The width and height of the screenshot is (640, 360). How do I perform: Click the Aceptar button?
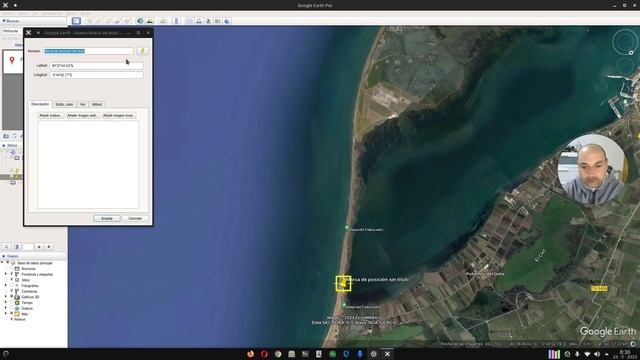tap(107, 218)
